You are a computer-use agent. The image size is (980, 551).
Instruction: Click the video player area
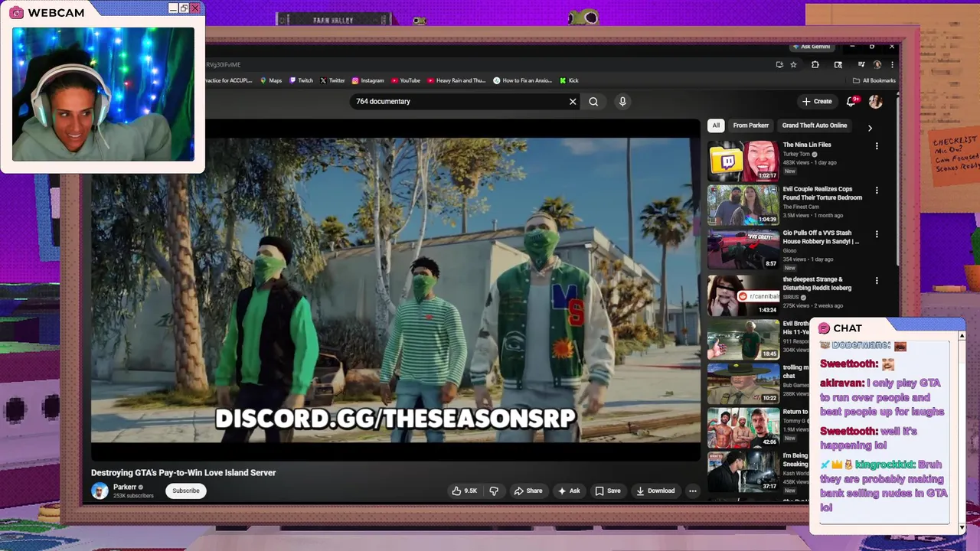396,291
